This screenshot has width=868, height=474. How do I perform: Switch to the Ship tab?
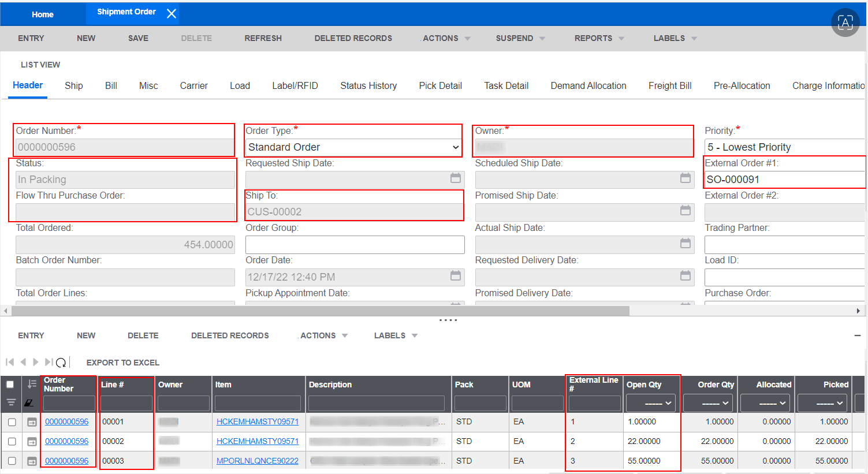[x=73, y=85]
